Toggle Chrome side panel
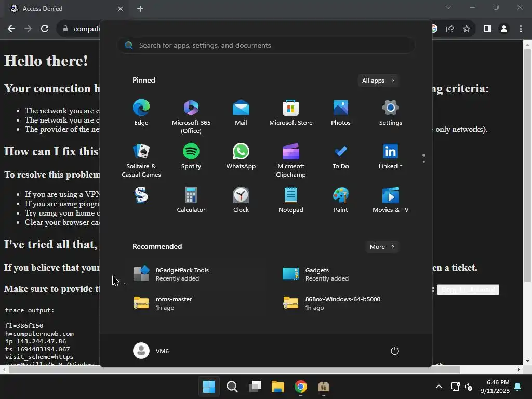Screen dimensions: 532x399 487,29
